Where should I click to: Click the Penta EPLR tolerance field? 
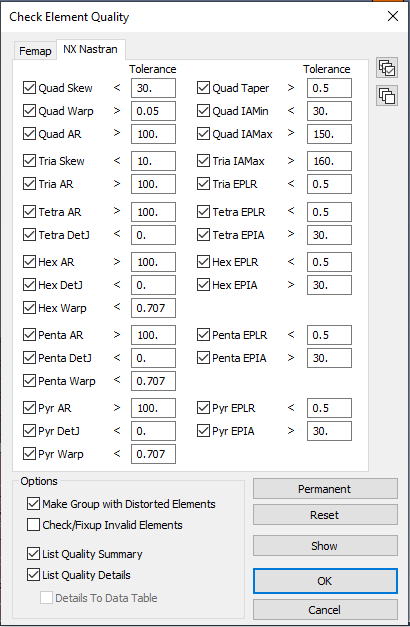pos(329,335)
